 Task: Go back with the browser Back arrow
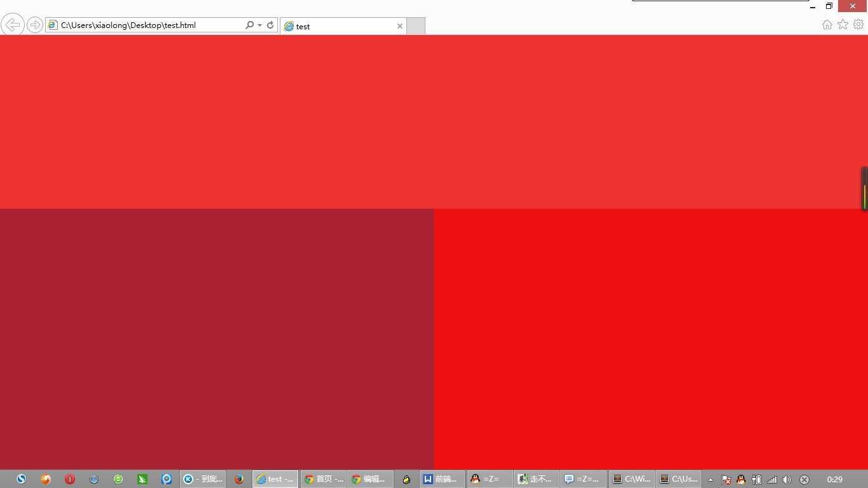click(13, 25)
